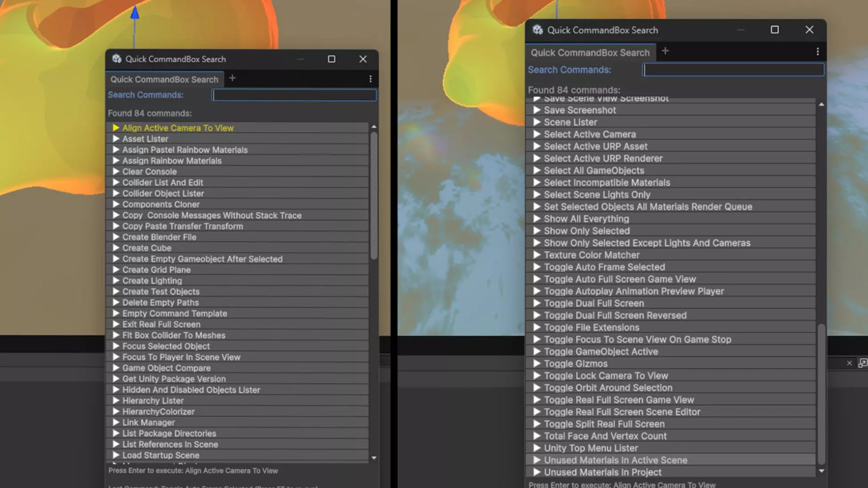Open a new tab with the plus icon, right window
The height and width of the screenshot is (488, 868).
click(665, 51)
